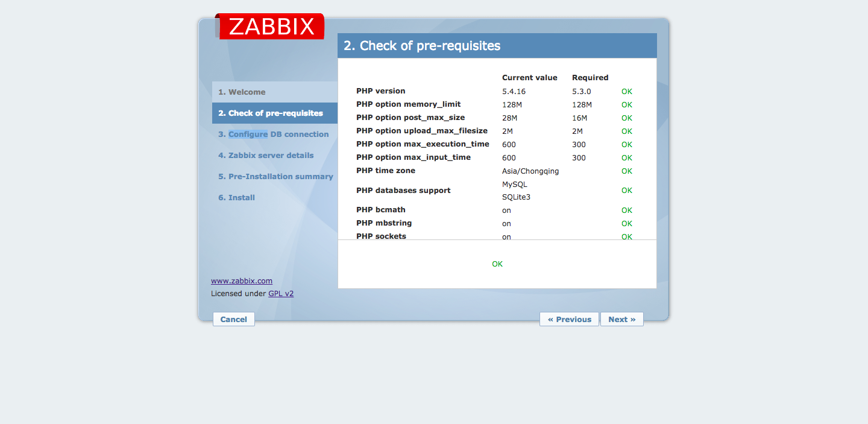Open the www.zabbix.com link
Image resolution: width=868 pixels, height=424 pixels.
tap(242, 280)
